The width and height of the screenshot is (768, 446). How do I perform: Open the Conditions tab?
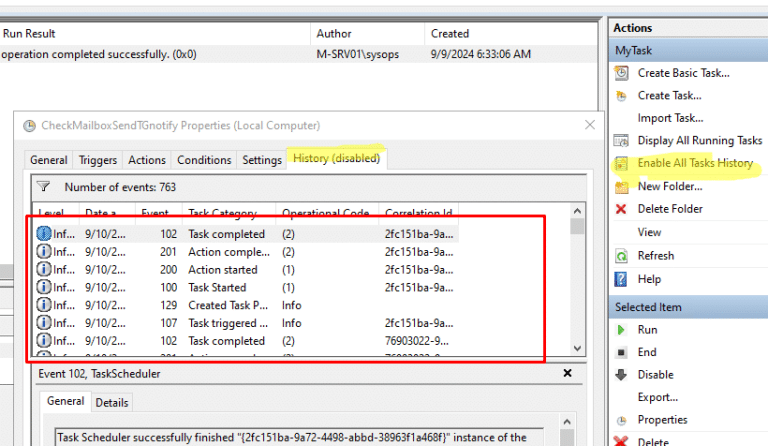203,160
